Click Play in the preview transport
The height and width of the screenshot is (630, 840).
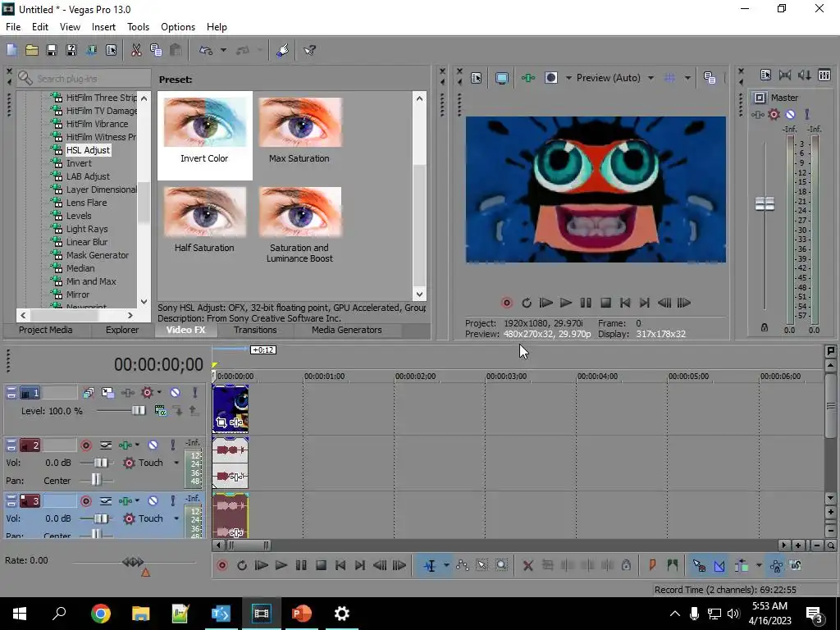click(x=566, y=303)
